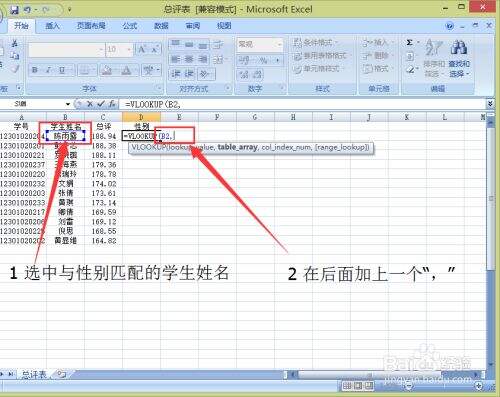Screen dimensions: 500x397
Task: Open Insert Function fx icon
Action: tap(112, 104)
